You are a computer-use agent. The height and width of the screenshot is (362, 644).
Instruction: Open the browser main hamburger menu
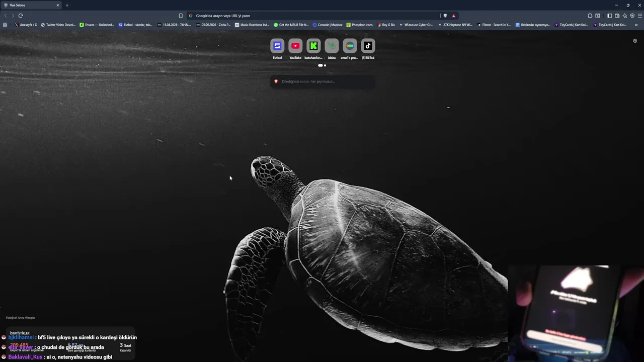tap(640, 16)
